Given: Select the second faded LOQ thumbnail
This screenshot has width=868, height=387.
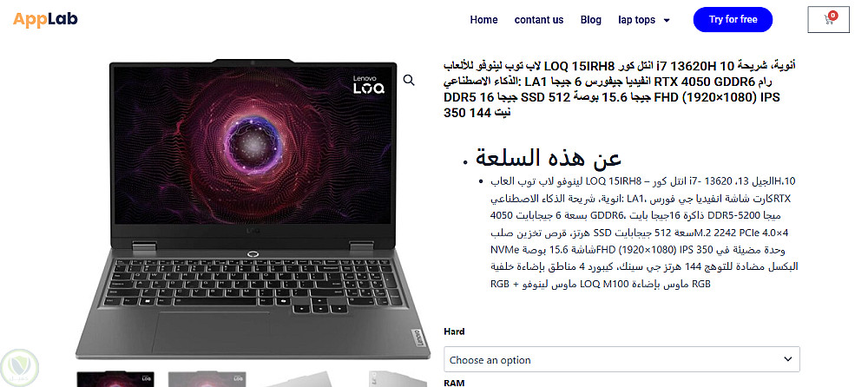Looking at the screenshot, I should click(207, 378).
